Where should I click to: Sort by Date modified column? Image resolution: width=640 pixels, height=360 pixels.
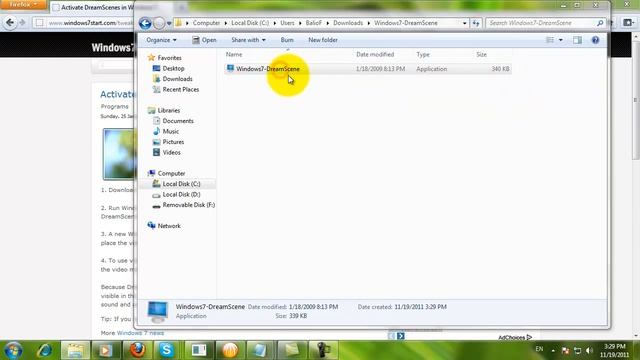(x=375, y=54)
